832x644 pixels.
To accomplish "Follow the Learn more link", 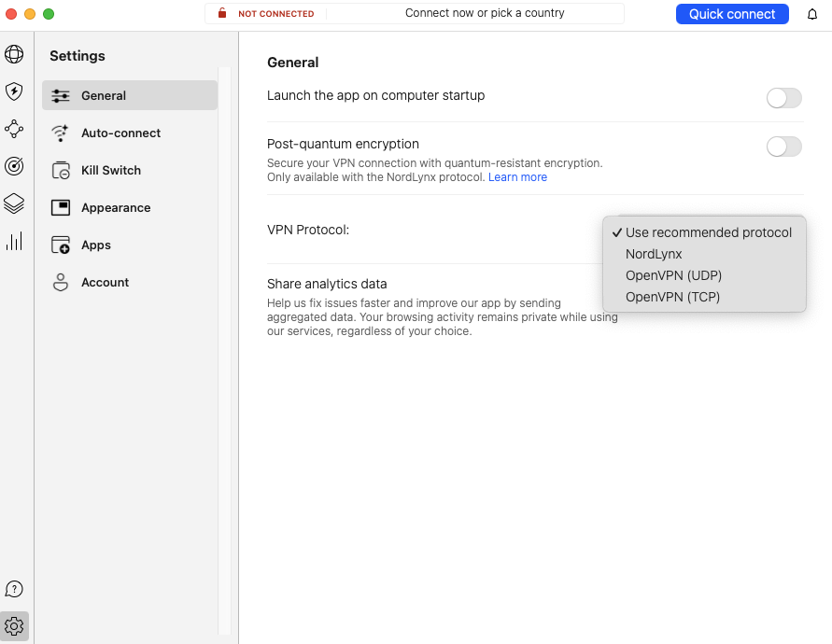I will (517, 177).
